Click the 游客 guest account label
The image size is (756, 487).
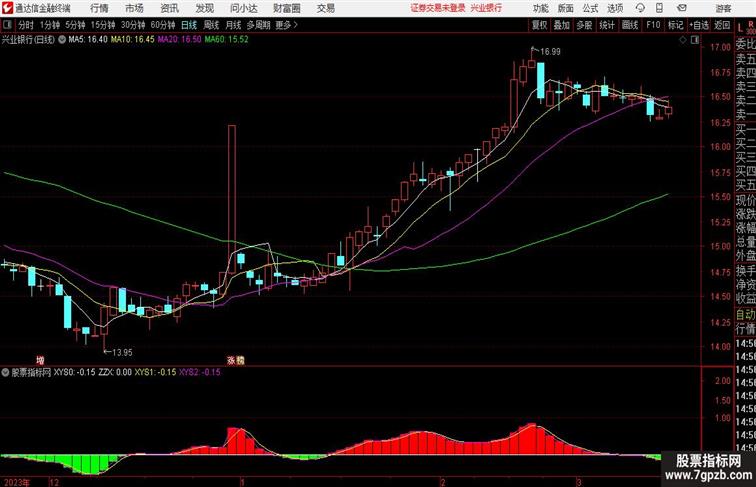click(x=723, y=8)
